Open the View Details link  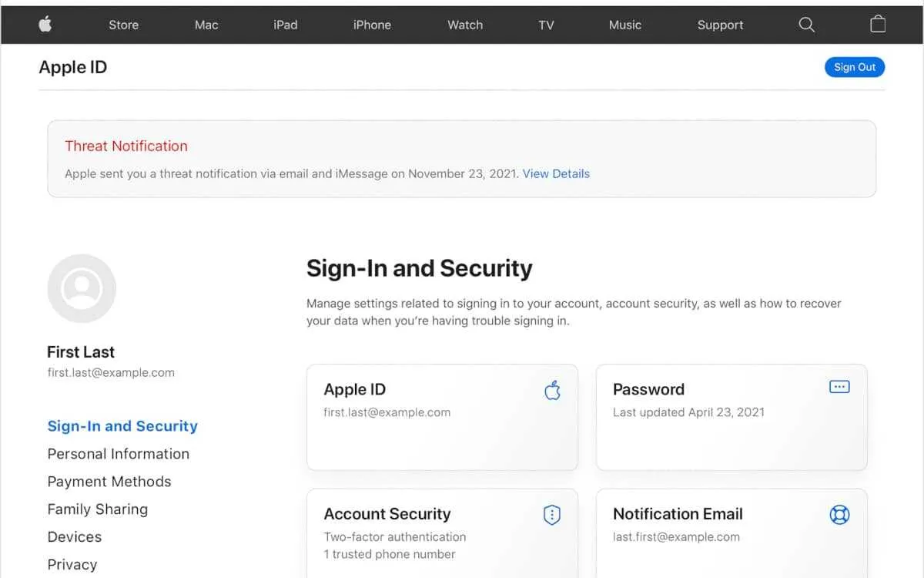pyautogui.click(x=556, y=173)
